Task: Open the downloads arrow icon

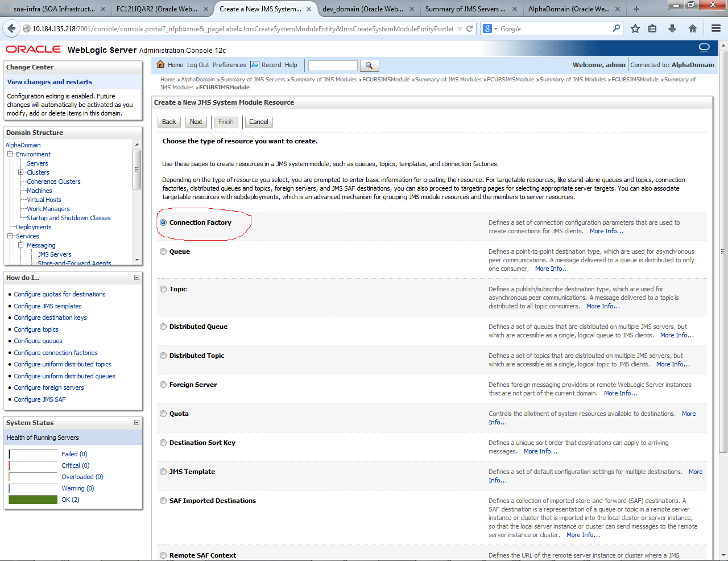Action: coord(672,28)
